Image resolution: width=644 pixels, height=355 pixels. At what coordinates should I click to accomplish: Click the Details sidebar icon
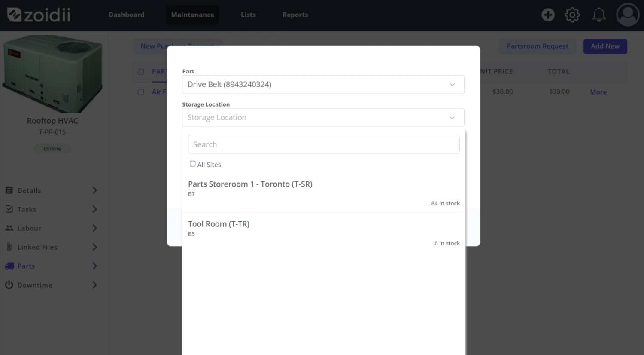coord(9,190)
